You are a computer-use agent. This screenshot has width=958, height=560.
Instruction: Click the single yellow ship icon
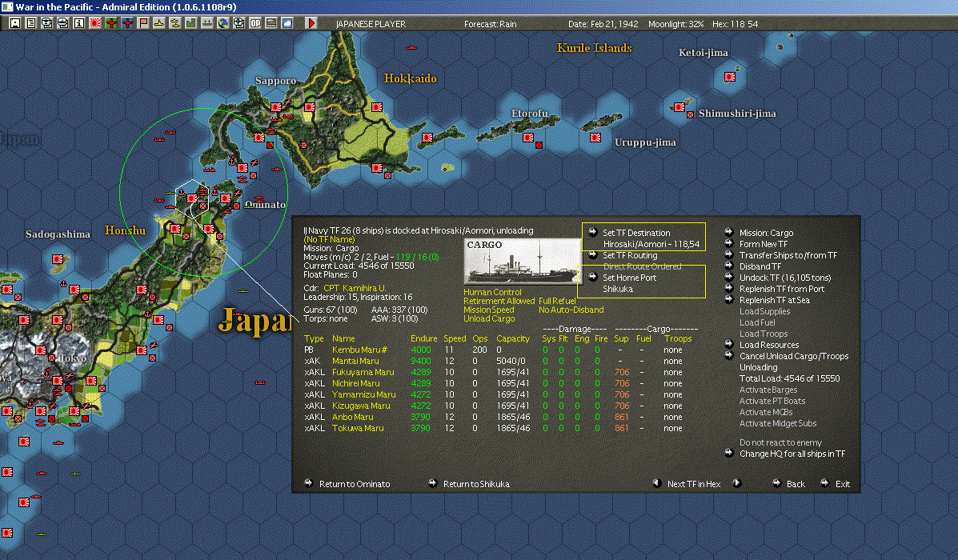coord(158,23)
